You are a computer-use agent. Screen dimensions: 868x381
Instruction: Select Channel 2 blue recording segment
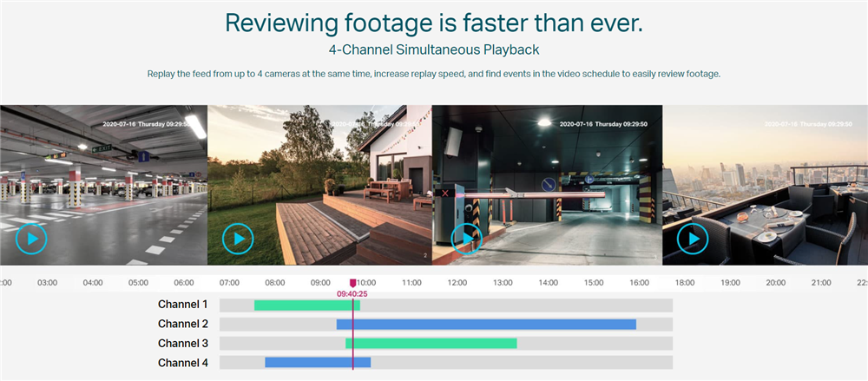point(486,325)
